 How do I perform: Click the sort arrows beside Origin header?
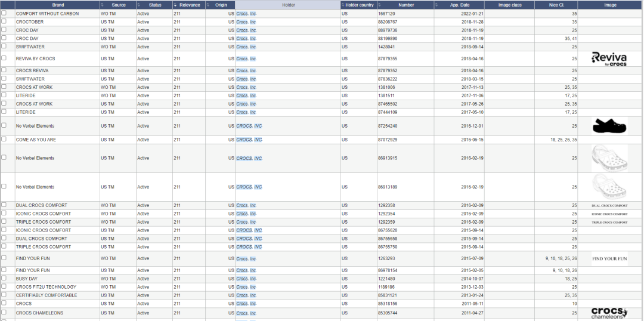point(208,5)
